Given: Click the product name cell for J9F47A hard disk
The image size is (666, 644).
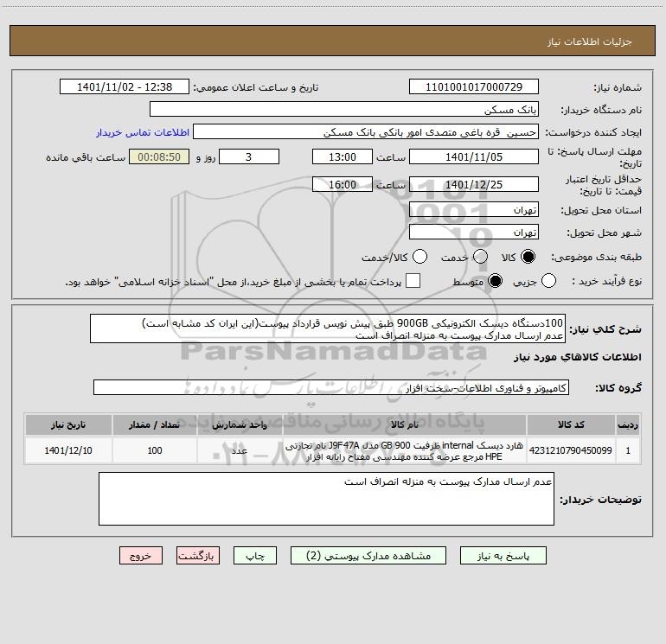Looking at the screenshot, I should [x=405, y=450].
